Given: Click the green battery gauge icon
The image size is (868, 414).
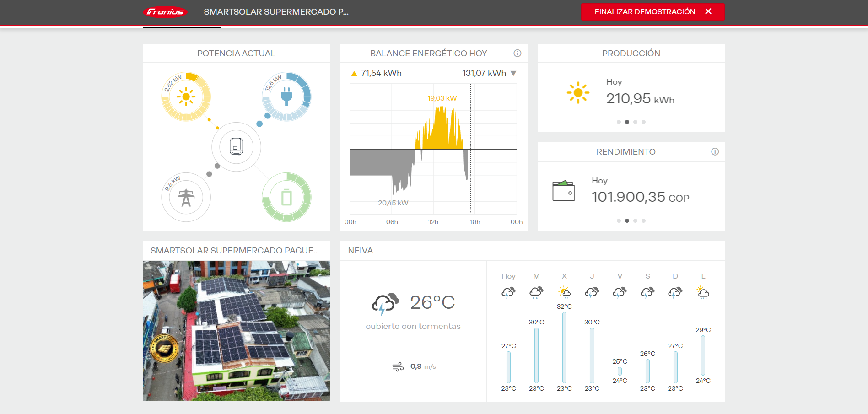Looking at the screenshot, I should [286, 198].
